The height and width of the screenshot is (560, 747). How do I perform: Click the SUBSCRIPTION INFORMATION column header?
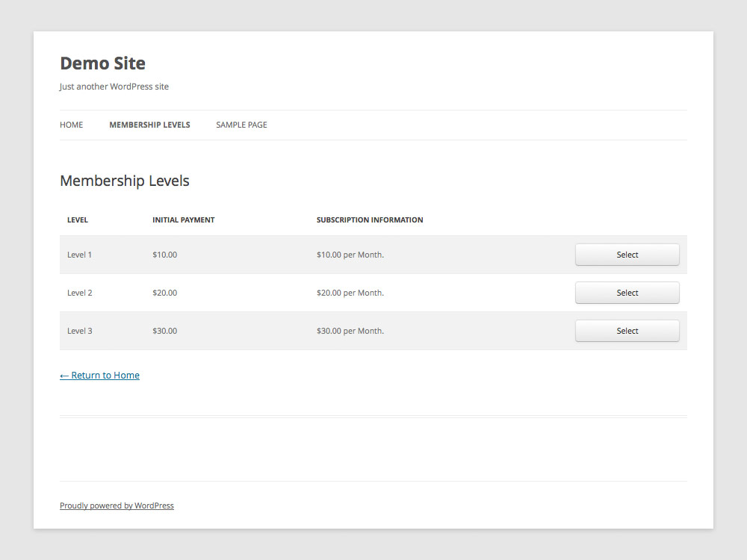point(370,220)
